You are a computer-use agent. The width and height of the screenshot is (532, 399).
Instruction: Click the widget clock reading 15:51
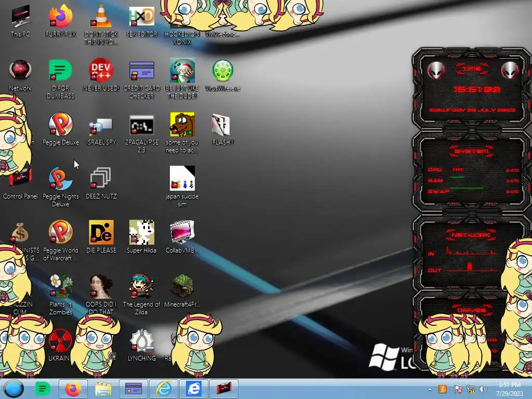point(477,89)
